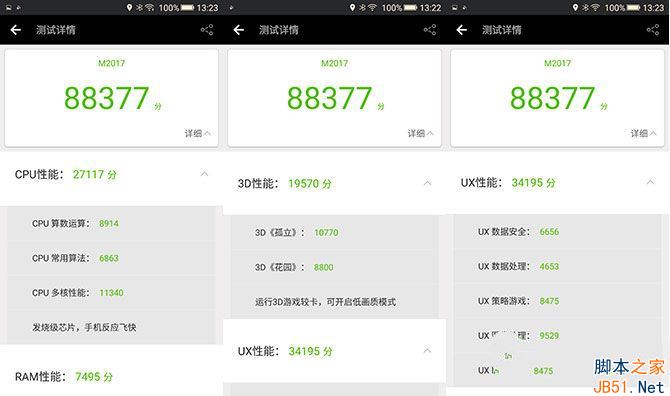Collapse 详细 on the CPU性能 screen score card
The image size is (670, 396).
coord(197,133)
